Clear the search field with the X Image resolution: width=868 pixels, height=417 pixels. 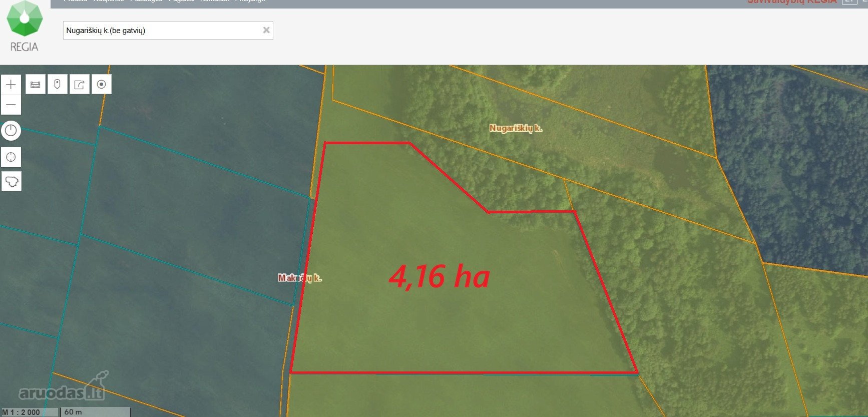pyautogui.click(x=266, y=30)
